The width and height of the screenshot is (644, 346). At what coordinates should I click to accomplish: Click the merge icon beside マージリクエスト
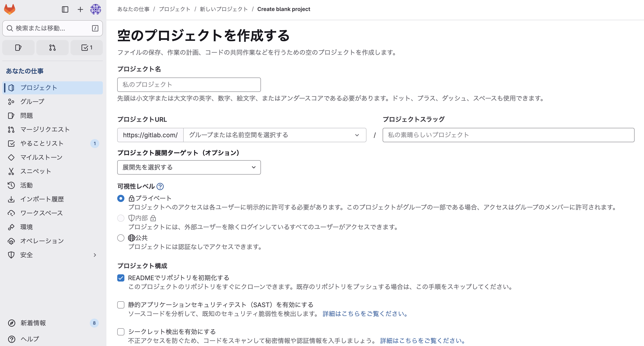11,129
